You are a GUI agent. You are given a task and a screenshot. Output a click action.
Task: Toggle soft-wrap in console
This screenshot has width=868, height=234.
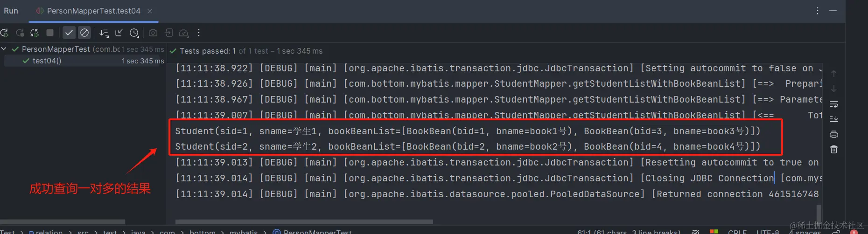click(834, 104)
